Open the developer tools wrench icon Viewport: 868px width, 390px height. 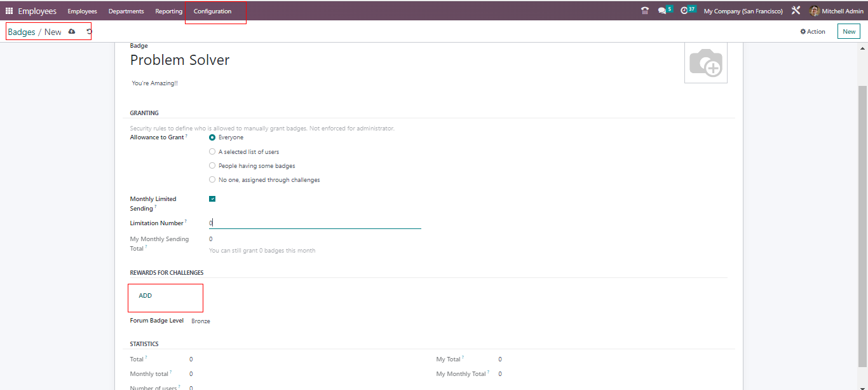coord(796,11)
